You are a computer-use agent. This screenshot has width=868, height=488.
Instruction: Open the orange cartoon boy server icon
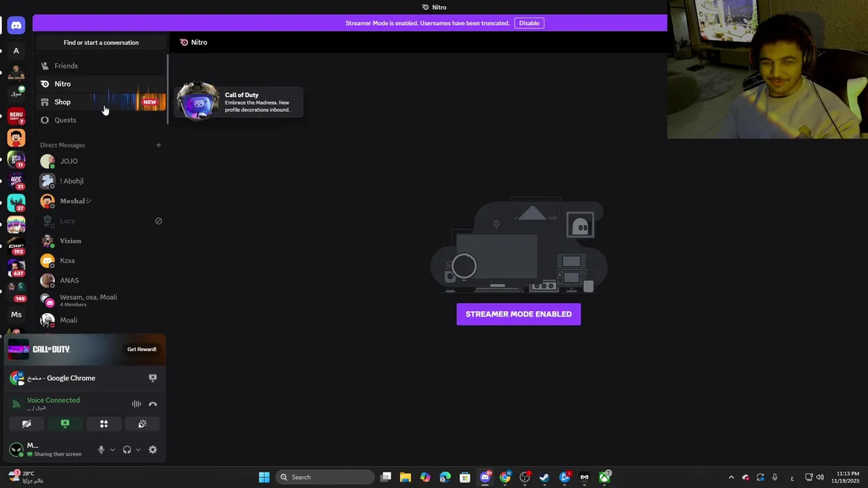[x=16, y=138]
